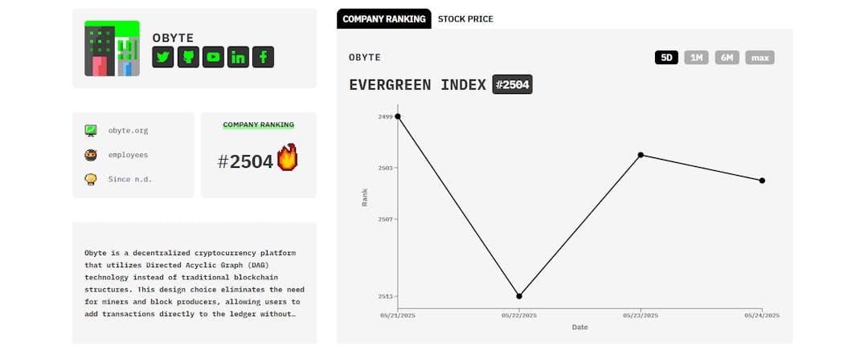
Task: Open Obyte's Twitter profile icon
Action: (163, 57)
